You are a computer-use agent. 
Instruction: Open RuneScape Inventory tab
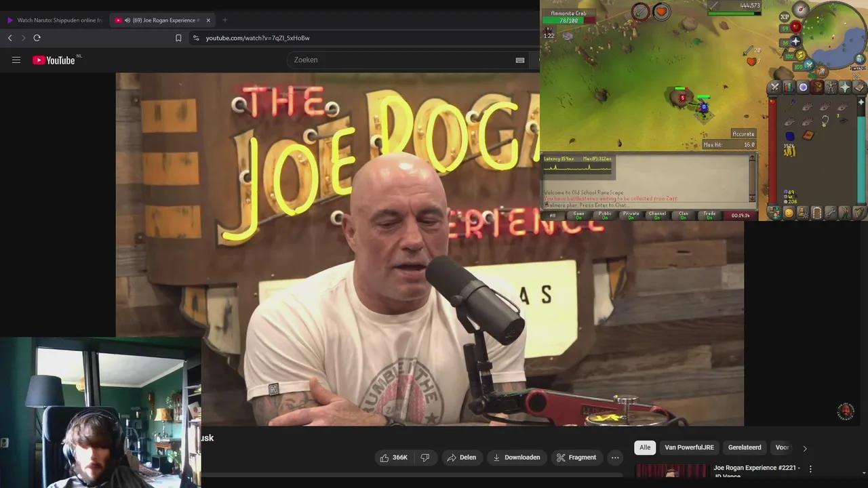pyautogui.click(x=817, y=87)
